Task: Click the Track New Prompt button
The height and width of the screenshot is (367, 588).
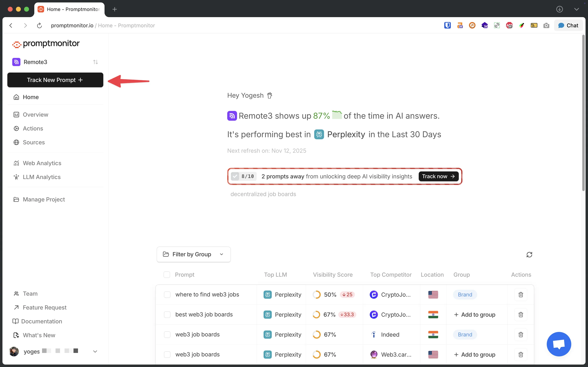Action: (55, 80)
